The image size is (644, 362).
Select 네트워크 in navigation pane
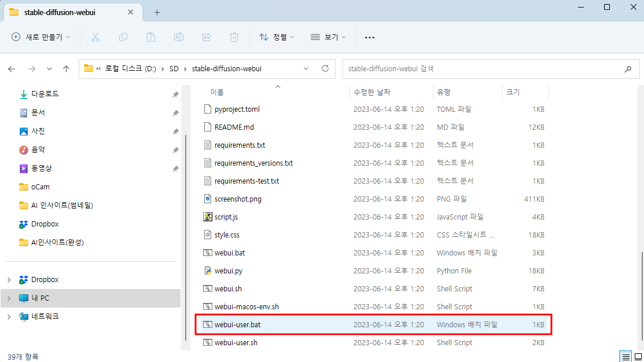coord(45,316)
